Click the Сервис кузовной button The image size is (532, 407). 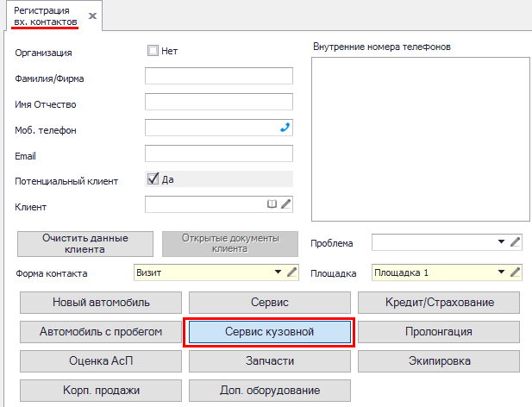270,332
